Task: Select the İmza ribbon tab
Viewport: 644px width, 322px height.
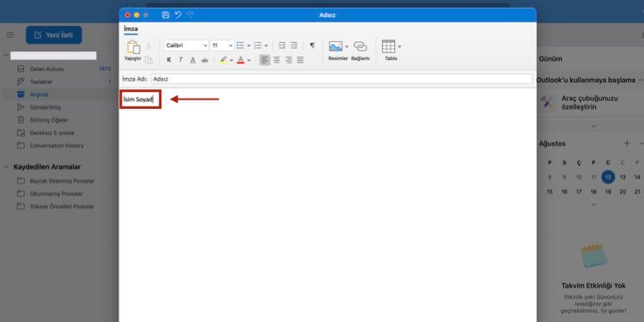Action: tap(131, 29)
